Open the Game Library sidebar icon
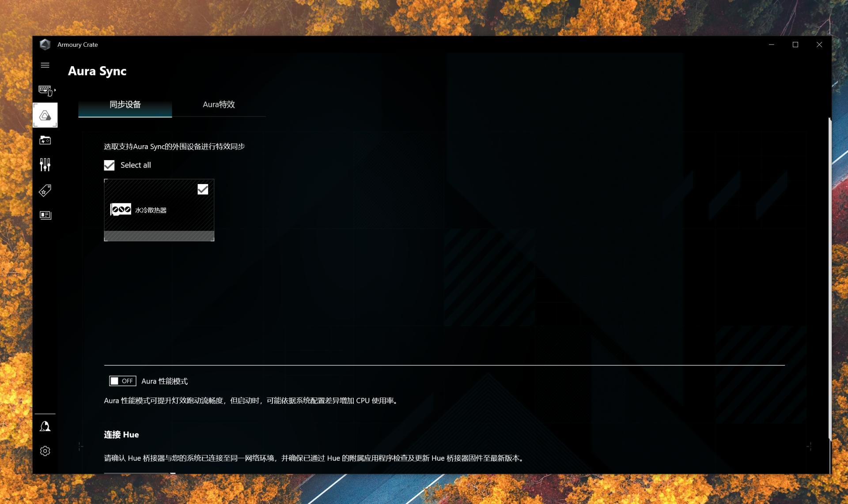Screen dimensions: 848x504 pos(45,140)
